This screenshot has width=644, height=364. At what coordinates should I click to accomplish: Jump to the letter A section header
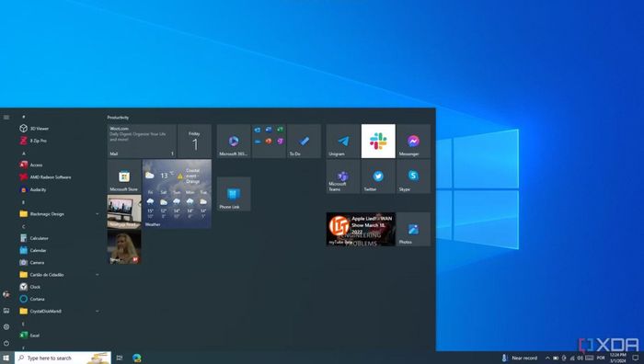(x=23, y=154)
